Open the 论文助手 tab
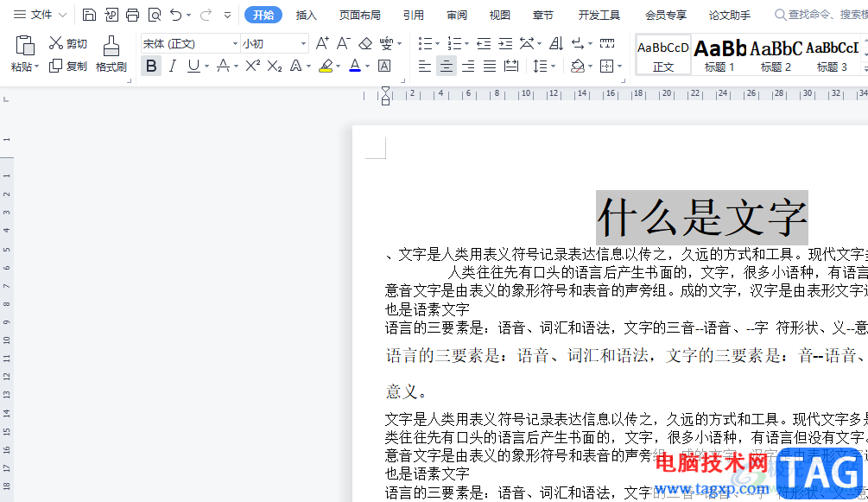 point(730,15)
